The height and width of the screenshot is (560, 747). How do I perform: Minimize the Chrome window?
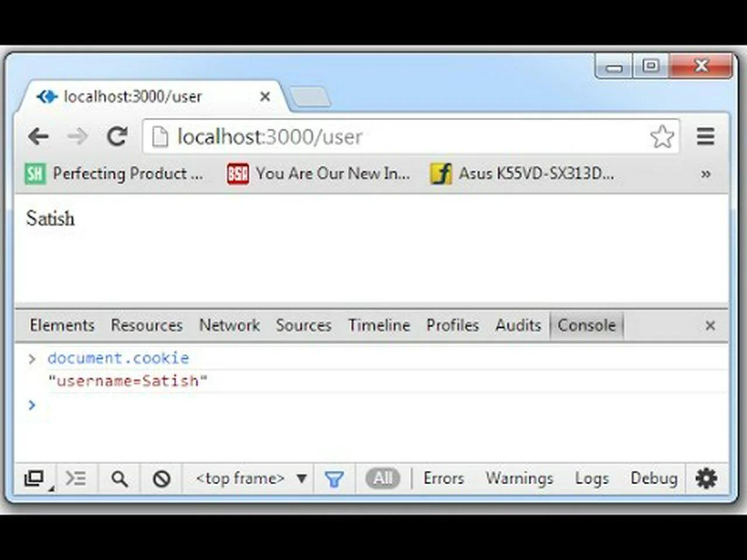point(614,66)
